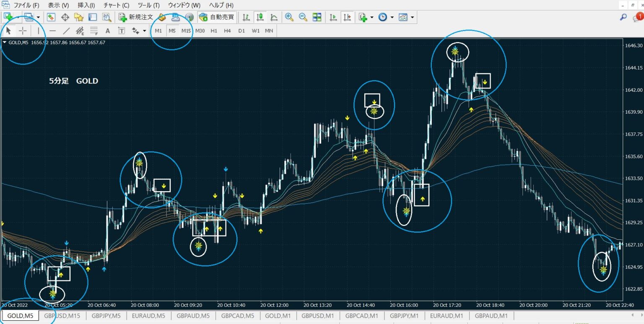Click the zoom in magnifier icon
Image resolution: width=644 pixels, height=324 pixels.
[289, 17]
